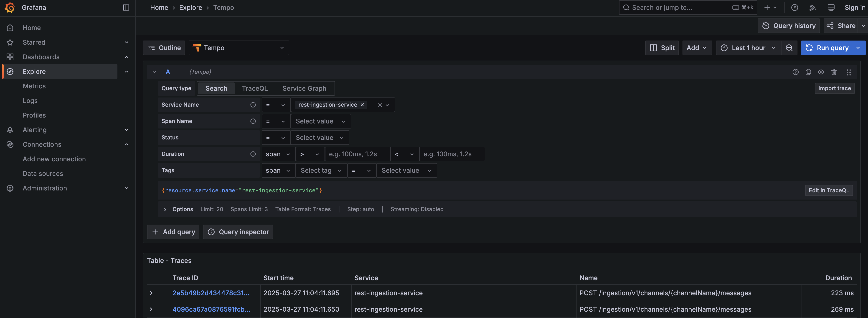
Task: Toggle the sidebar dock menu icon
Action: [x=126, y=8]
